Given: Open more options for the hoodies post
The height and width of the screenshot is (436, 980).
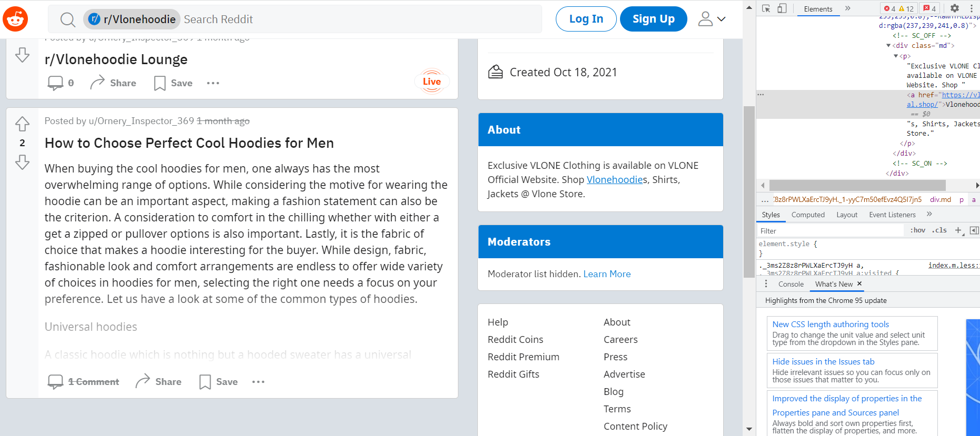Looking at the screenshot, I should pyautogui.click(x=258, y=382).
